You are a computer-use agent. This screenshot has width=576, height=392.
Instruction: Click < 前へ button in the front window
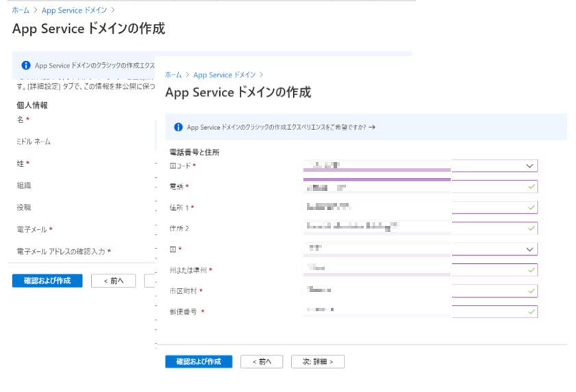[x=262, y=361]
